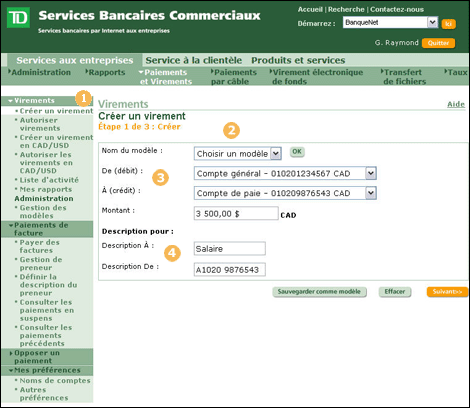Click the Effacer button
This screenshot has height=408, width=470.
(395, 292)
